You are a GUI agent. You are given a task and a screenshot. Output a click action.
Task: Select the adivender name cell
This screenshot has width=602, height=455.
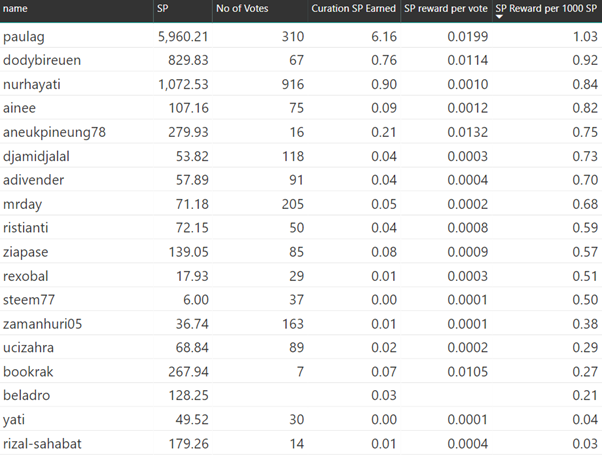(x=33, y=180)
